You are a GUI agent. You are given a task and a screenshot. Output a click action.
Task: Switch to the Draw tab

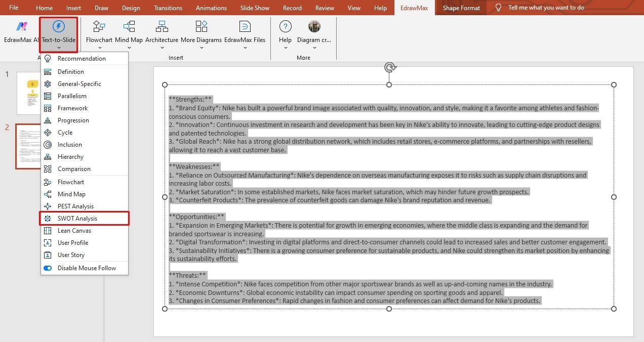coord(101,8)
